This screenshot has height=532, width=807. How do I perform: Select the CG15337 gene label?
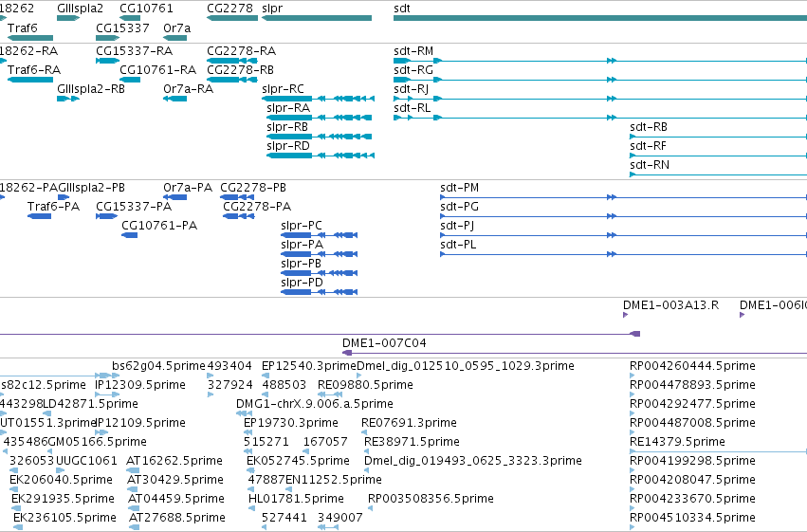point(122,28)
